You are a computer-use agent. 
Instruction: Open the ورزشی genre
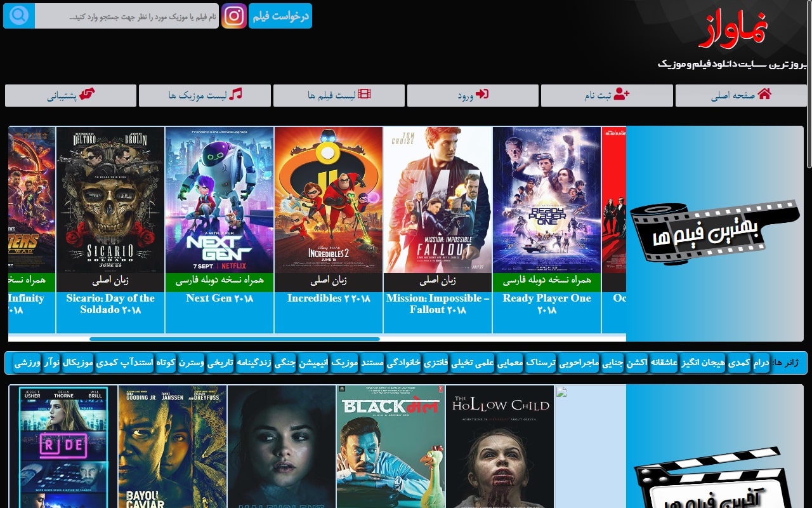[27, 363]
